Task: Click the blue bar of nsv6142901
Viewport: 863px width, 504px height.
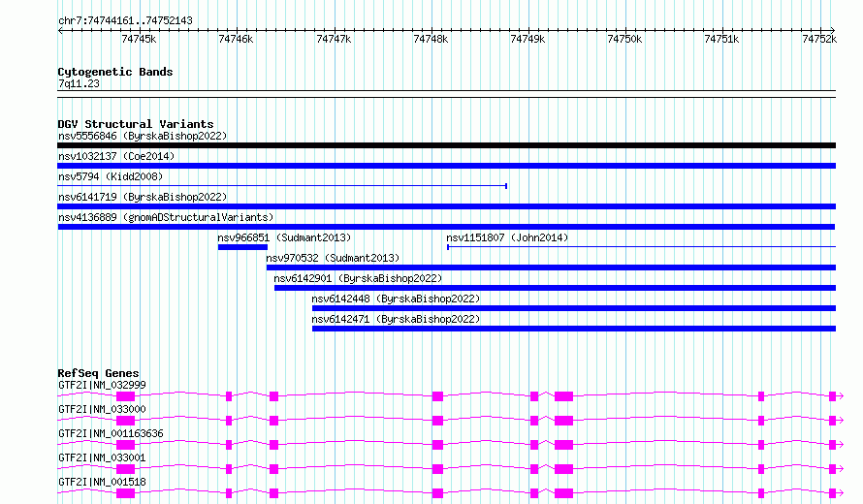Action: tap(555, 288)
